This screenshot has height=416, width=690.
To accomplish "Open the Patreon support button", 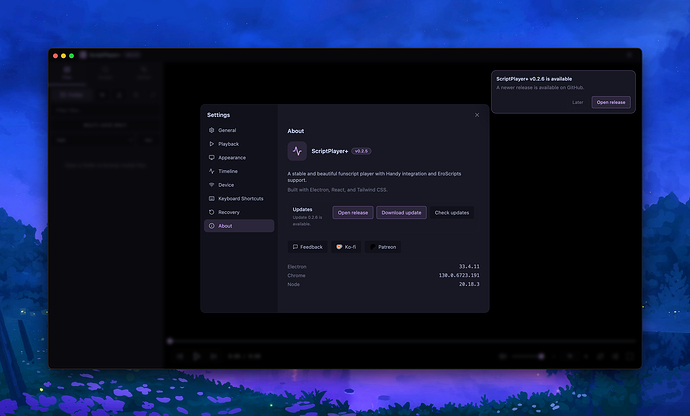I will click(x=382, y=247).
